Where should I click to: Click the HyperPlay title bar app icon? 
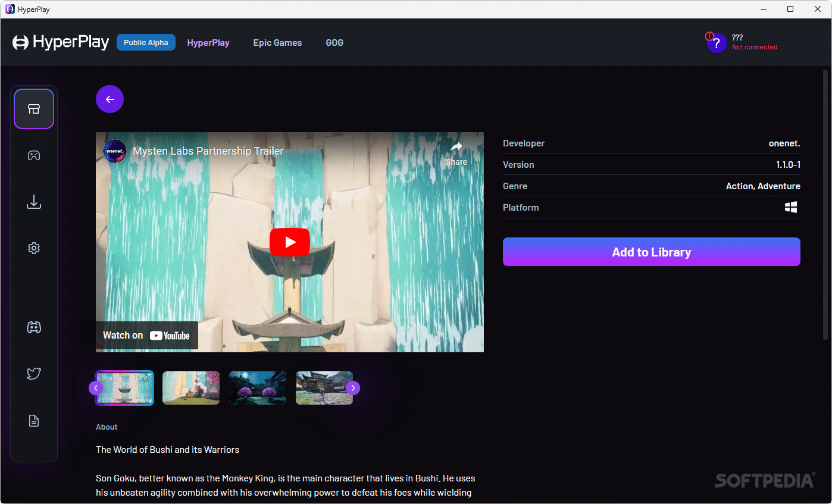10,9
